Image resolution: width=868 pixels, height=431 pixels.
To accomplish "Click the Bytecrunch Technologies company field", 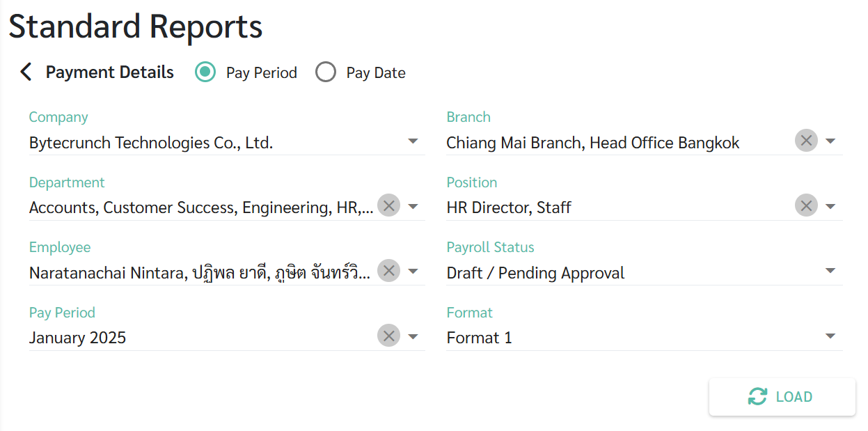I will pyautogui.click(x=226, y=143).
